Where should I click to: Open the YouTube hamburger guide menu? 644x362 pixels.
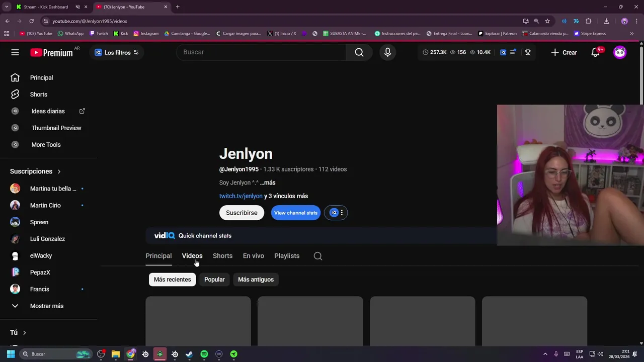pyautogui.click(x=15, y=52)
